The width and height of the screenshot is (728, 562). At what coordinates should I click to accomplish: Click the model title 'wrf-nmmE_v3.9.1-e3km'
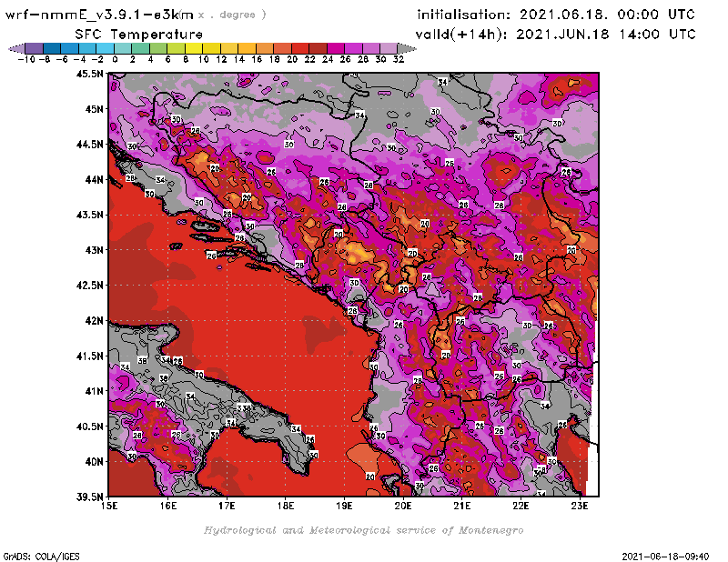click(99, 15)
